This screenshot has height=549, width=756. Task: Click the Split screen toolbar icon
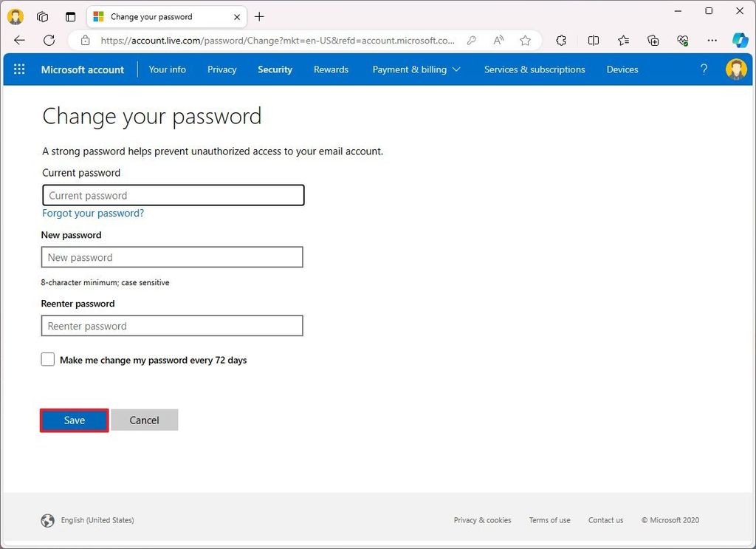point(594,41)
